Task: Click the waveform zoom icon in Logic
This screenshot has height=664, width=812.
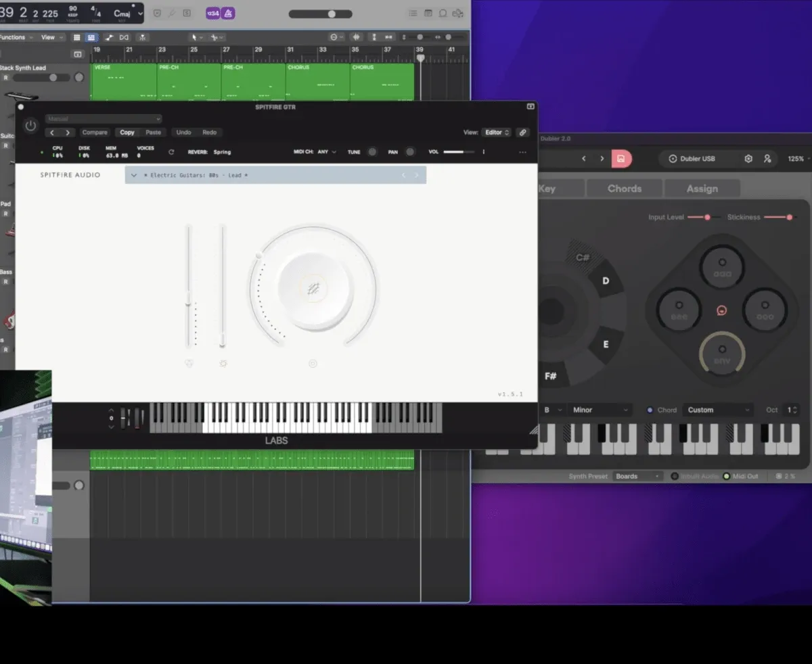Action: click(357, 37)
